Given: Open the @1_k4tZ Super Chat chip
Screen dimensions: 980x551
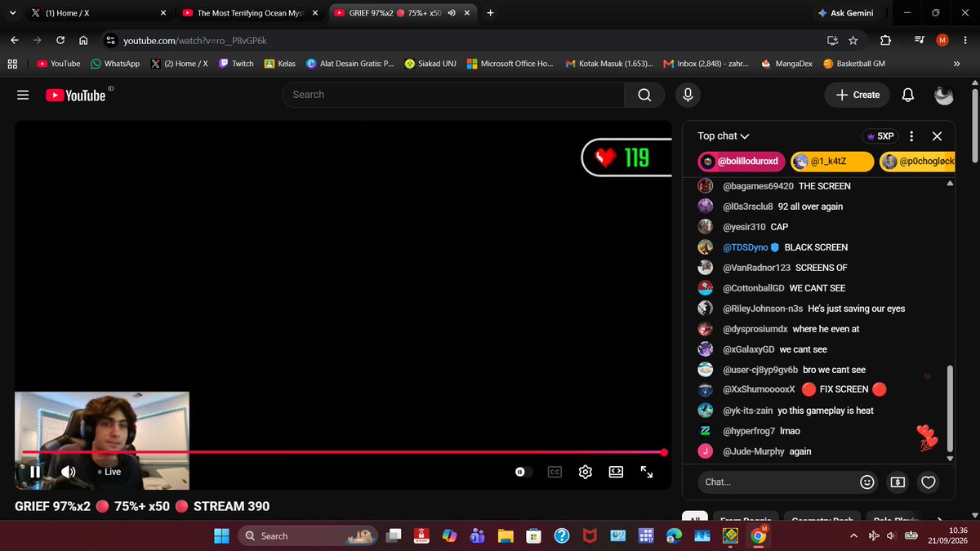Looking at the screenshot, I should point(832,162).
